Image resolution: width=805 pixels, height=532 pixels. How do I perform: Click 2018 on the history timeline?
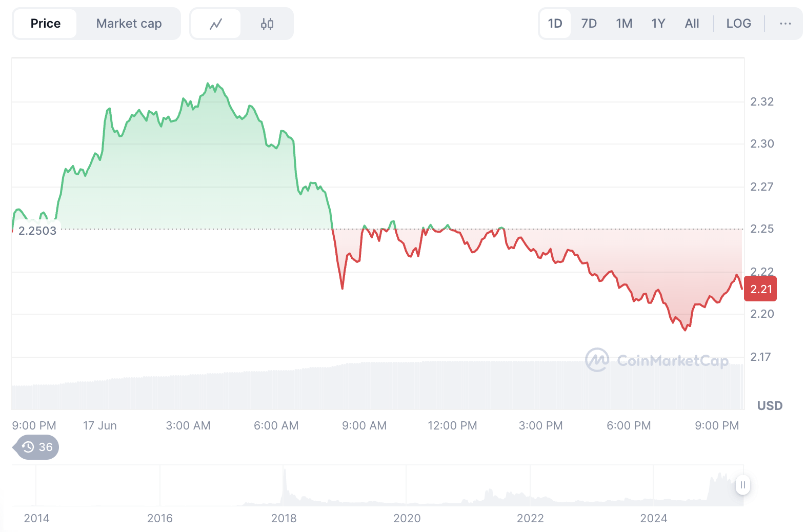[x=284, y=518]
